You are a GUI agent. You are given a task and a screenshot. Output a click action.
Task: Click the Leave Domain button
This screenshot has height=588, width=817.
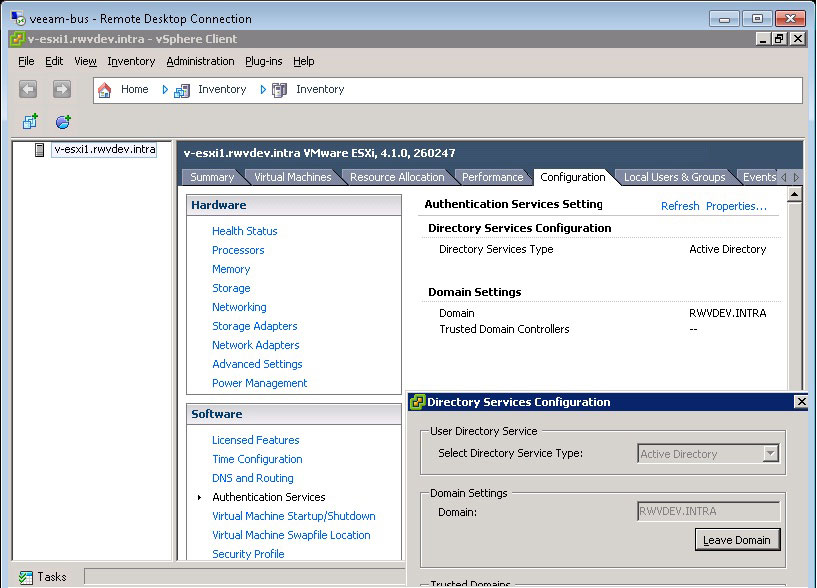737,540
